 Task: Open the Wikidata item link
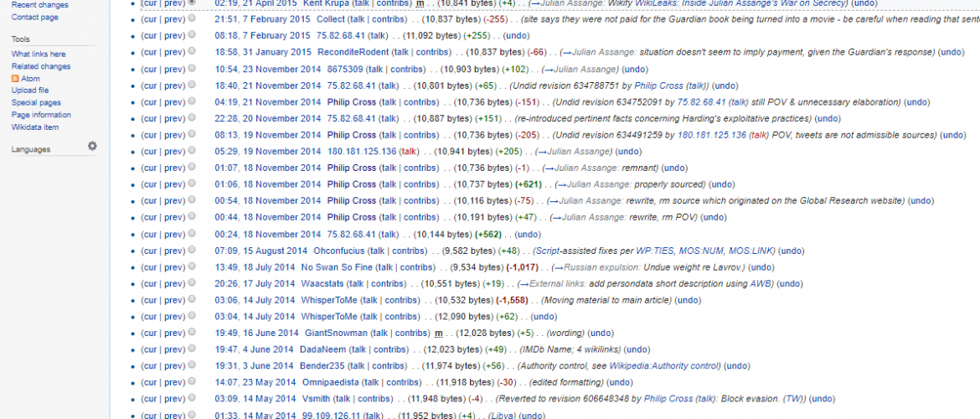point(34,127)
